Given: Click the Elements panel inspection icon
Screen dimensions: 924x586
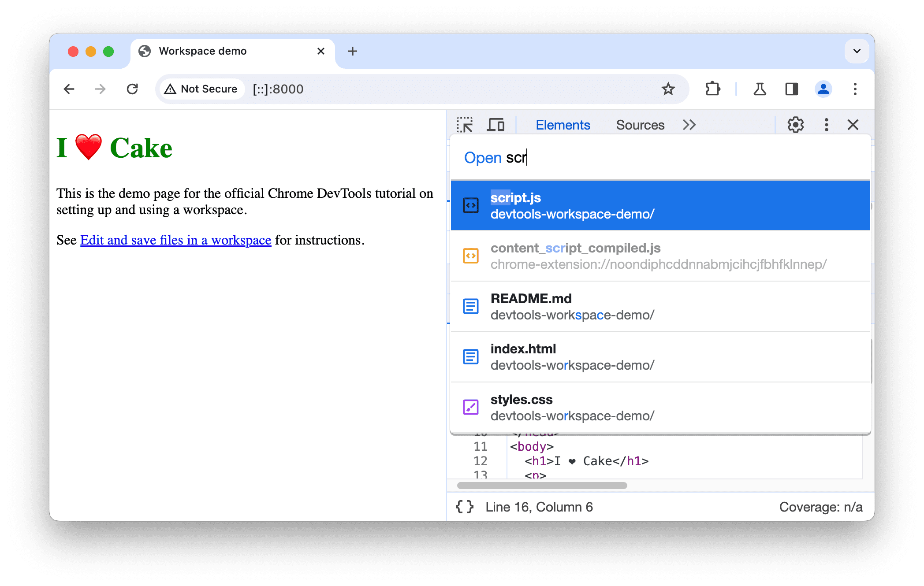Looking at the screenshot, I should pos(467,125).
